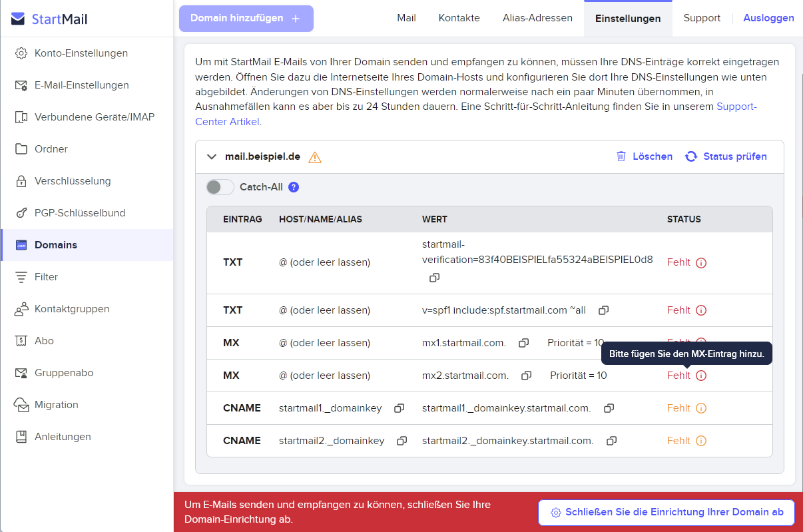This screenshot has height=532, width=803.
Task: Open Konto-Einstellungen in the sidebar
Action: [87, 53]
